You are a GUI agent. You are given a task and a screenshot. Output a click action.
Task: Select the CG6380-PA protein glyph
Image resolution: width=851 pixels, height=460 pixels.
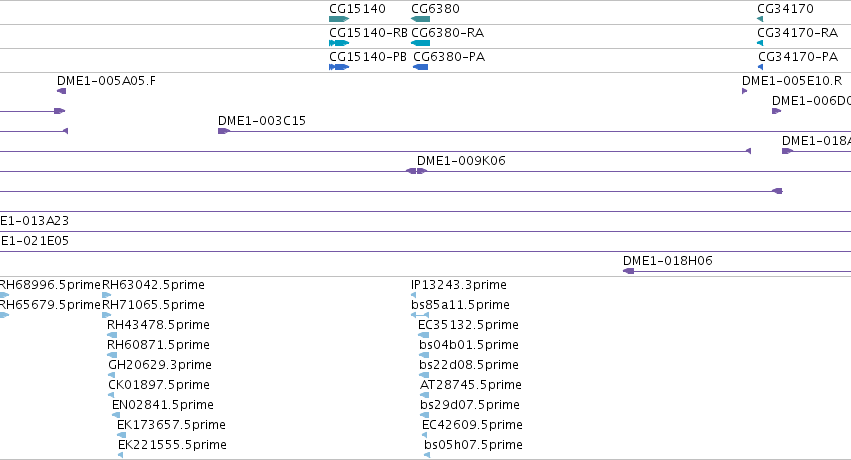point(421,67)
